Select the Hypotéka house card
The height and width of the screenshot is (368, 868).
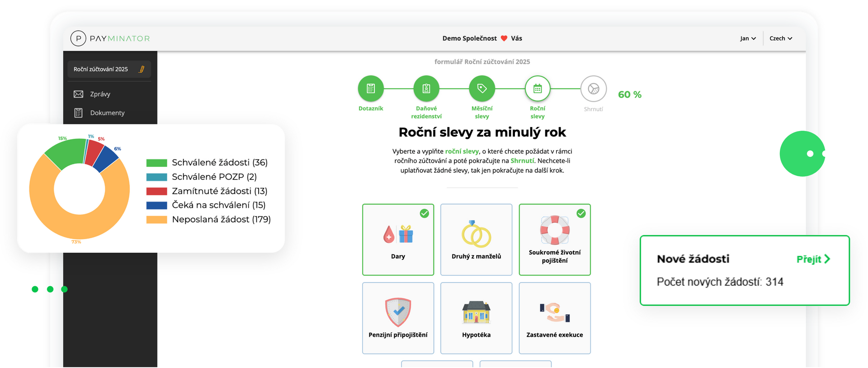[476, 318]
